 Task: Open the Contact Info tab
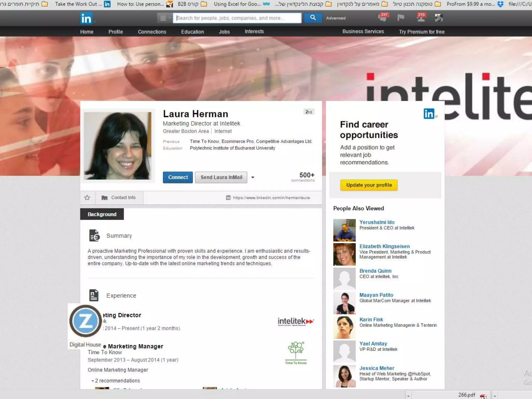119,198
